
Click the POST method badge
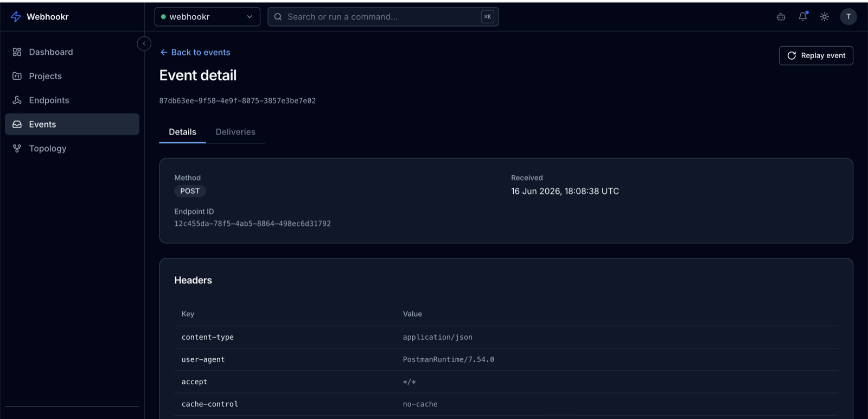click(x=190, y=191)
